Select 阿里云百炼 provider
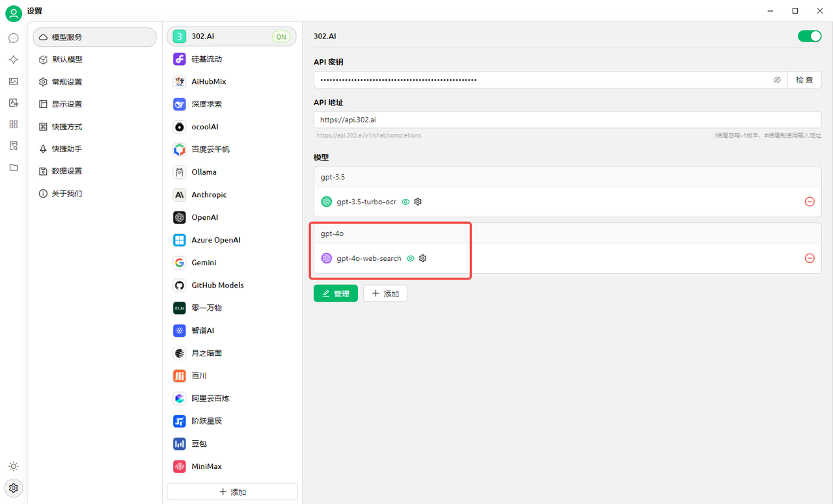833x504 pixels. [x=232, y=398]
